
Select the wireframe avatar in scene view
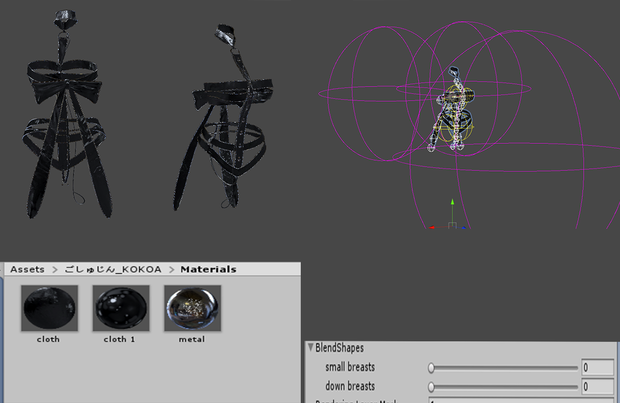(x=453, y=110)
